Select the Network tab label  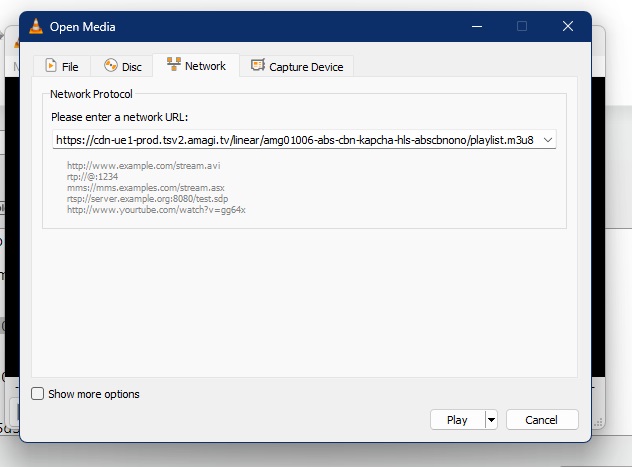point(205,66)
